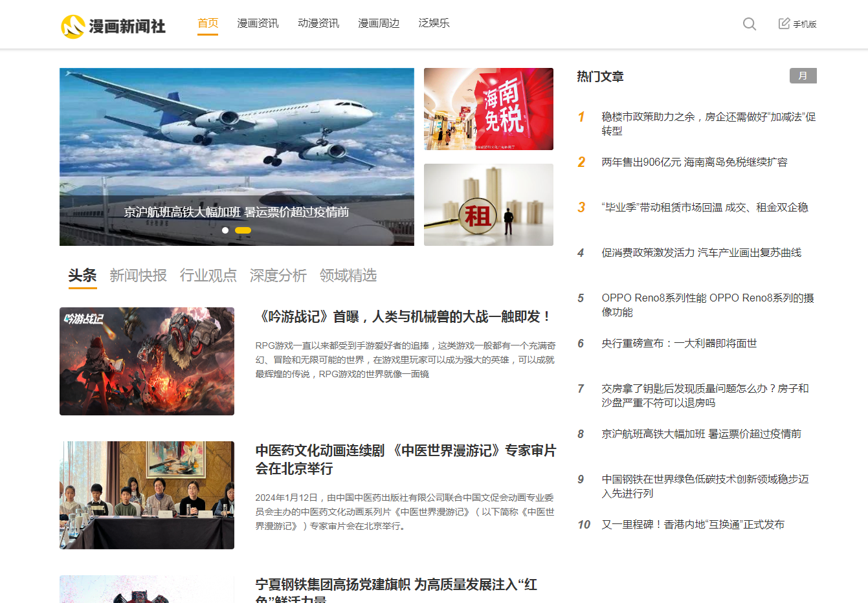Image resolution: width=868 pixels, height=603 pixels.
Task: Open the search magnifier icon
Action: coord(750,24)
